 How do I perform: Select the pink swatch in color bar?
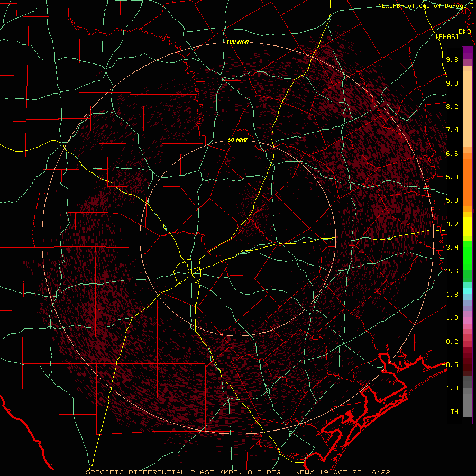click(x=467, y=321)
